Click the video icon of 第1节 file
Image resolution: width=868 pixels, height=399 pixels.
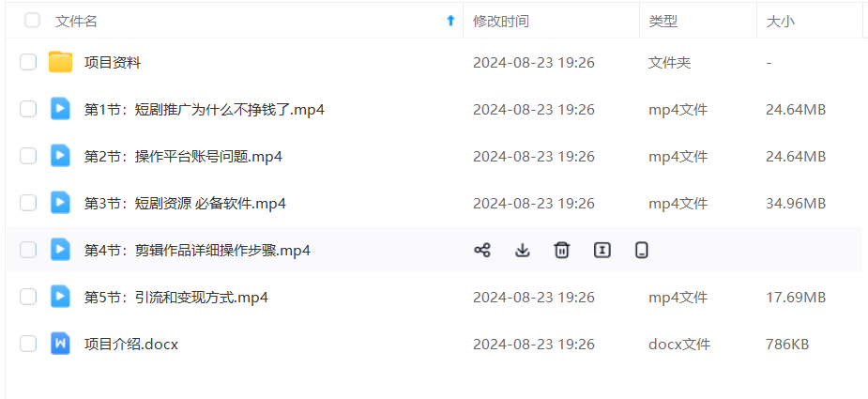[x=60, y=109]
